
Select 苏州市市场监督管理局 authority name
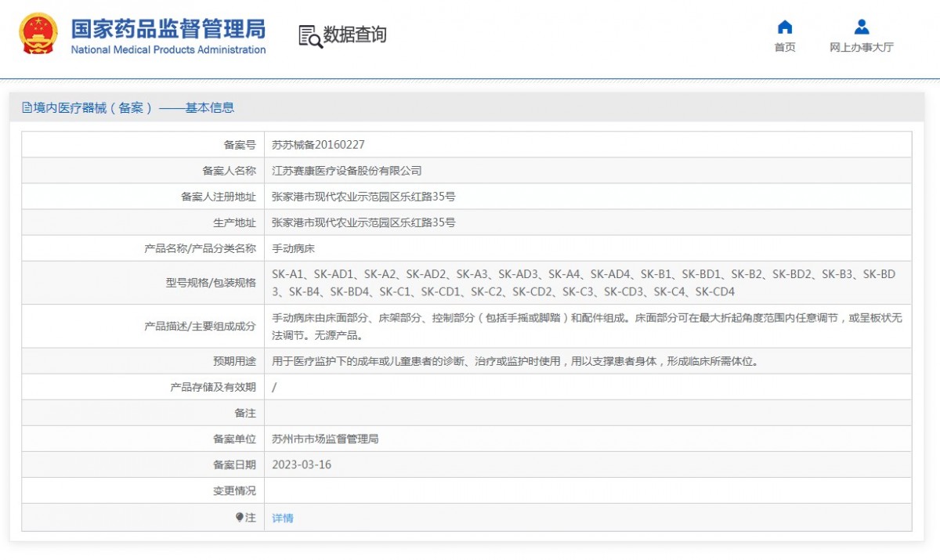coord(325,439)
